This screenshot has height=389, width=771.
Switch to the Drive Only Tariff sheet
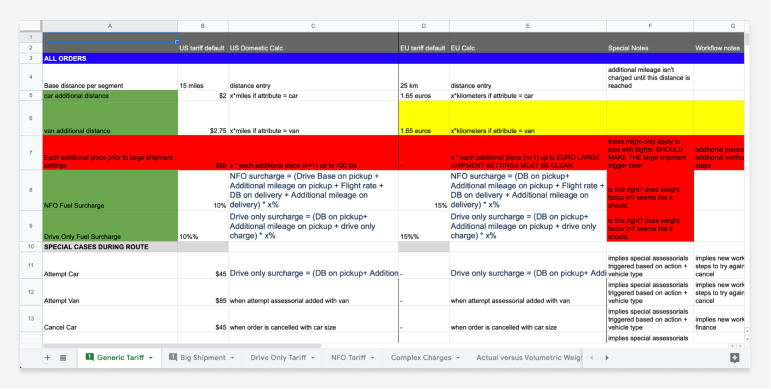click(x=278, y=358)
